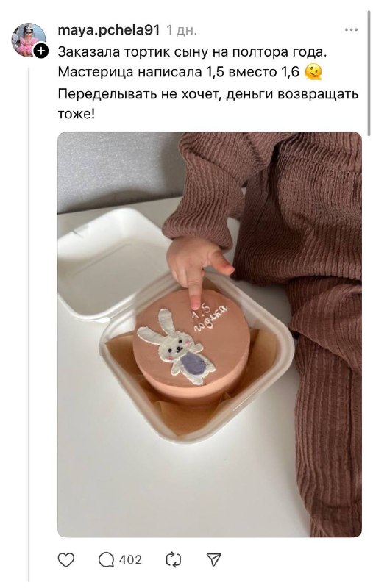Image resolution: width=373 pixels, height=588 pixels.
Task: Open the maya.pchela91 username link
Action: point(109,30)
